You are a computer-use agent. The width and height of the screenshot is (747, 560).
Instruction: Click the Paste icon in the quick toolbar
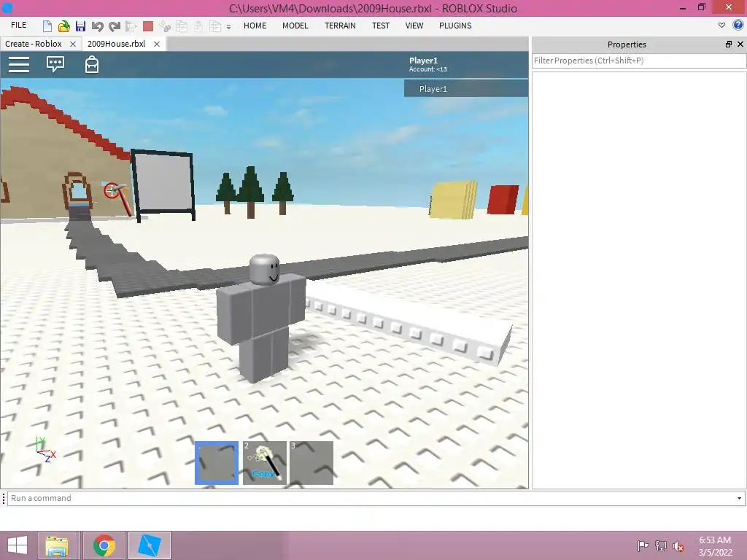click(198, 26)
